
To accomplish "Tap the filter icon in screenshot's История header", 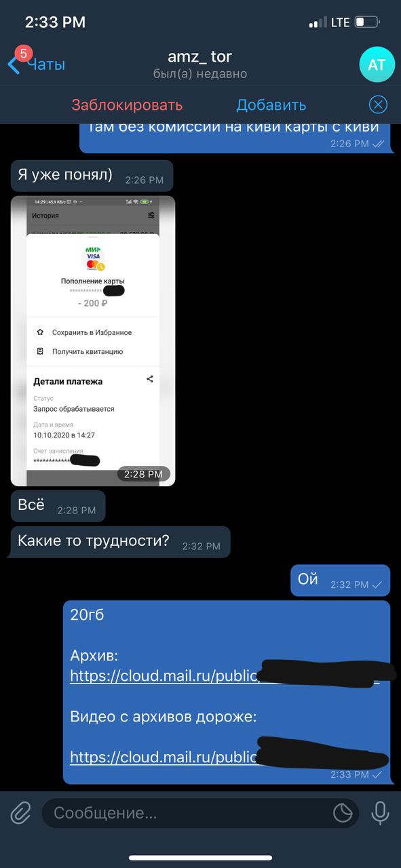I will [x=151, y=215].
